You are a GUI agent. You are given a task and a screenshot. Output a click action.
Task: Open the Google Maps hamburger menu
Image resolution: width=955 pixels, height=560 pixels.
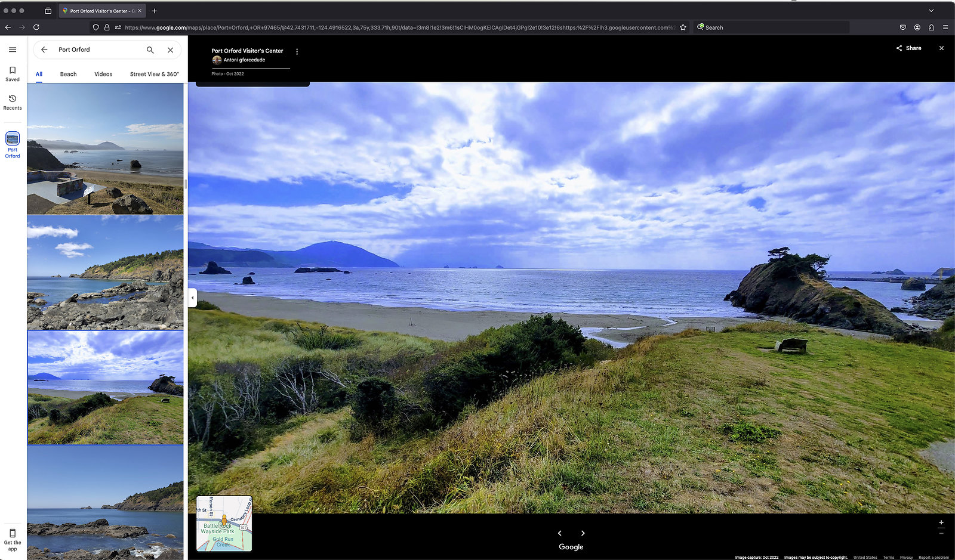(x=13, y=49)
